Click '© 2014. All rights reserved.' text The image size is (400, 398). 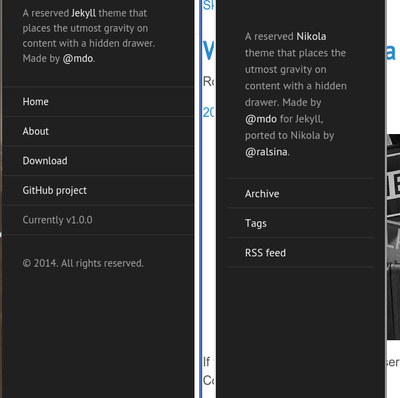83,263
